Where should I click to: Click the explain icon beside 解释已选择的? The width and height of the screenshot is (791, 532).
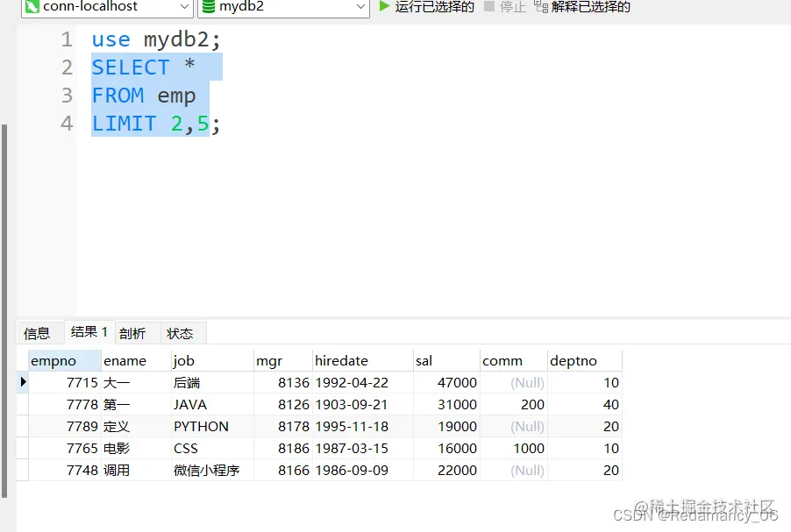[x=541, y=6]
